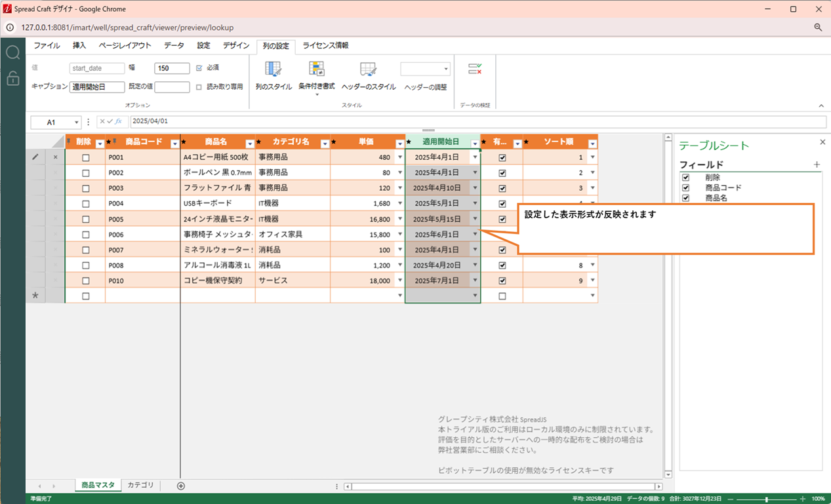Click the lock icon in left sidebar
The image size is (831, 504).
pyautogui.click(x=12, y=79)
